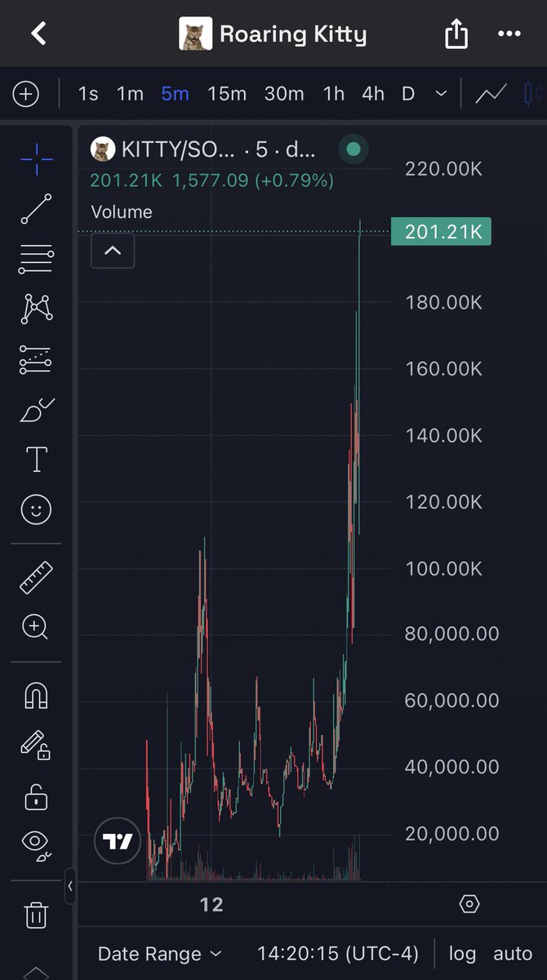The height and width of the screenshot is (980, 547).
Task: Toggle lock all drawings
Action: [x=36, y=796]
